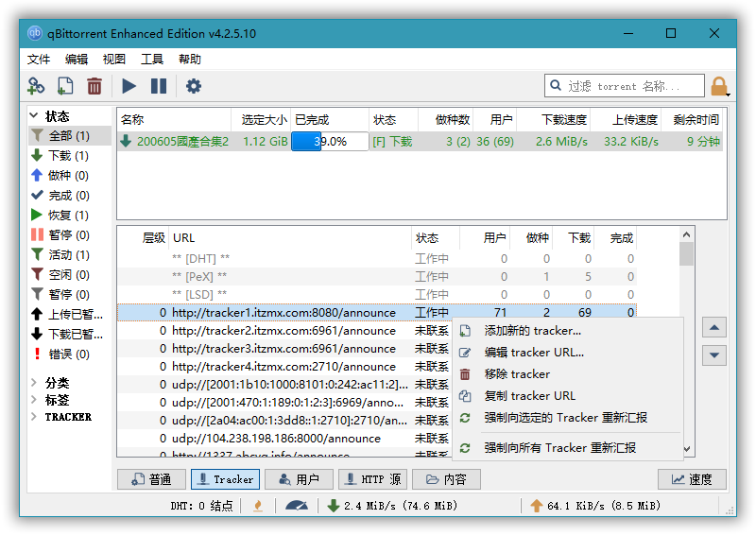The width and height of the screenshot is (756, 536).
Task: Expand the TRACKER sidebar section
Action: pyautogui.click(x=36, y=417)
